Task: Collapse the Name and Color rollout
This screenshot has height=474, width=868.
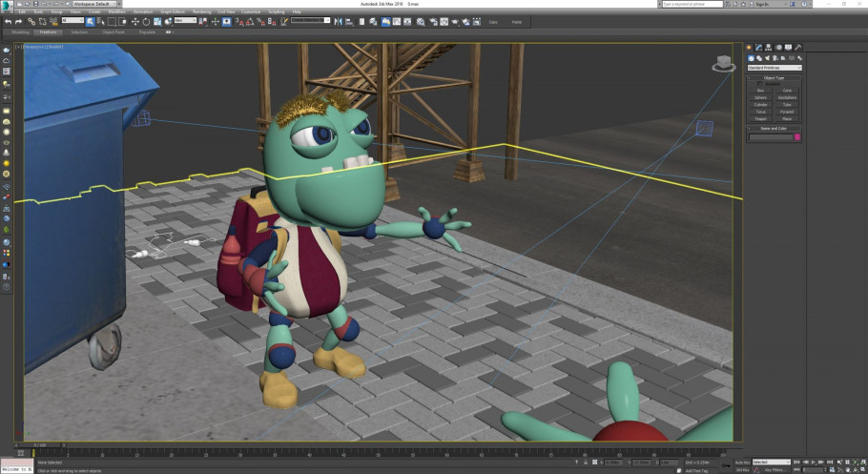Action: (x=774, y=129)
